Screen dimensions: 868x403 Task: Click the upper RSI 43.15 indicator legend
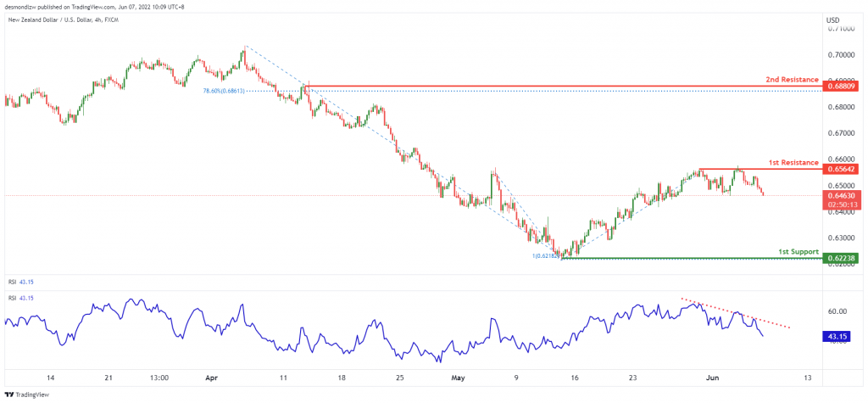click(x=19, y=283)
